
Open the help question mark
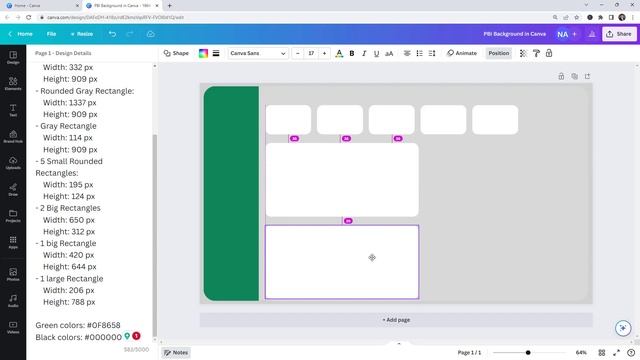(x=631, y=352)
